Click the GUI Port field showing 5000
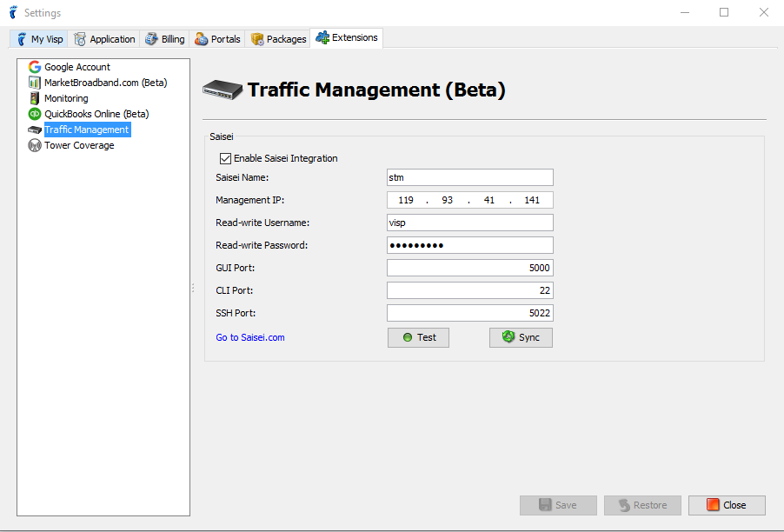Viewport: 784px width, 532px height. click(x=470, y=268)
